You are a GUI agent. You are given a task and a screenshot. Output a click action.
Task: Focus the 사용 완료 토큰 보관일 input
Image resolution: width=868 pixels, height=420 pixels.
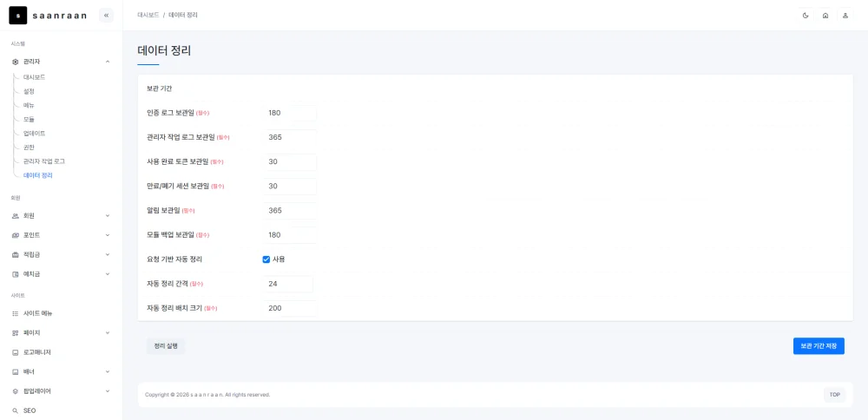point(289,161)
